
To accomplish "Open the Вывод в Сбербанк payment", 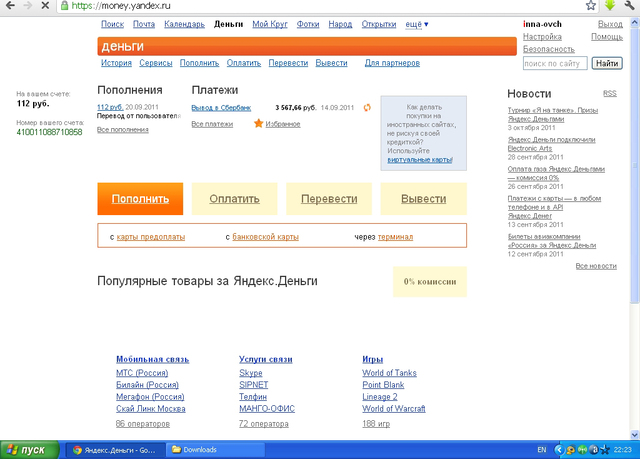I will pyautogui.click(x=221, y=108).
